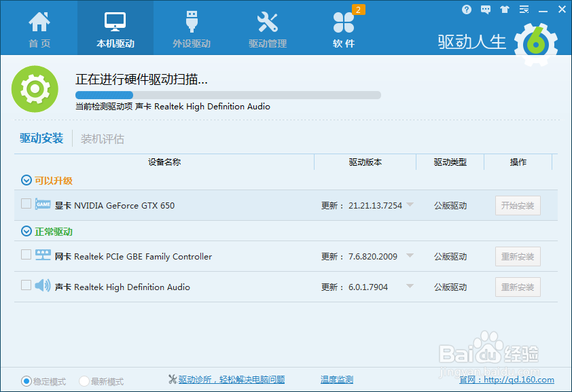Open the 首页 home icon
Screen dimensions: 572x392
click(39, 20)
